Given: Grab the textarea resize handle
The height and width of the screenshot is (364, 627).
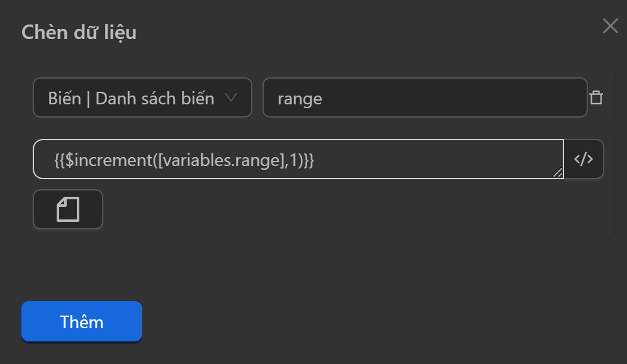Looking at the screenshot, I should [557, 173].
